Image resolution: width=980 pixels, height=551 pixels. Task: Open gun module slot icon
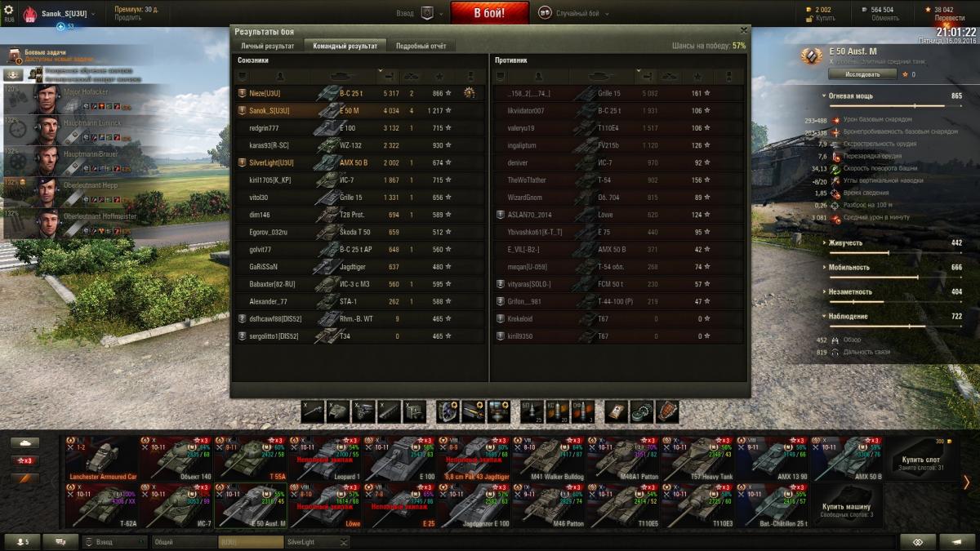[313, 411]
